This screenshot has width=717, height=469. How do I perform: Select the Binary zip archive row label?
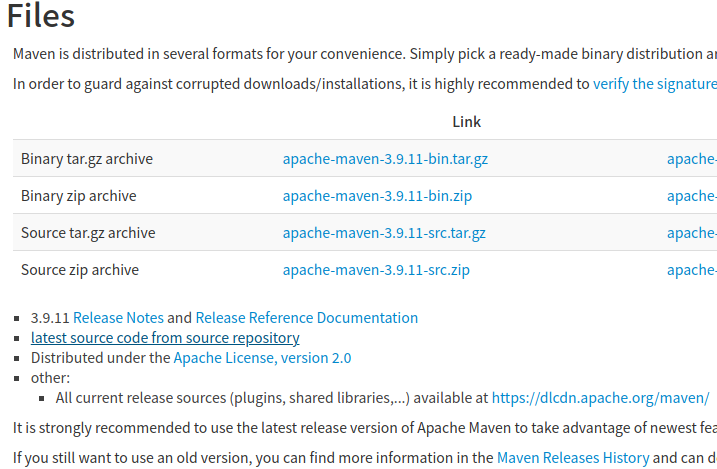coord(79,196)
